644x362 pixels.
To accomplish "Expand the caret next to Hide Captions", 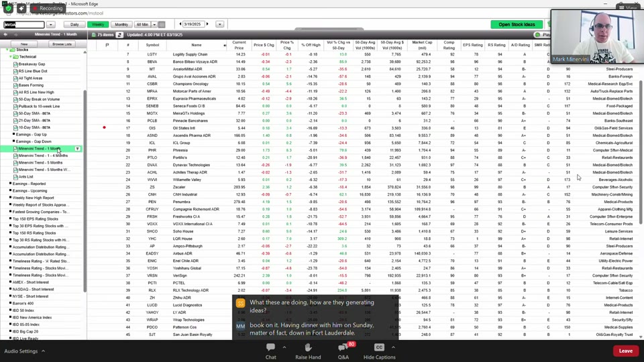I will (393, 347).
